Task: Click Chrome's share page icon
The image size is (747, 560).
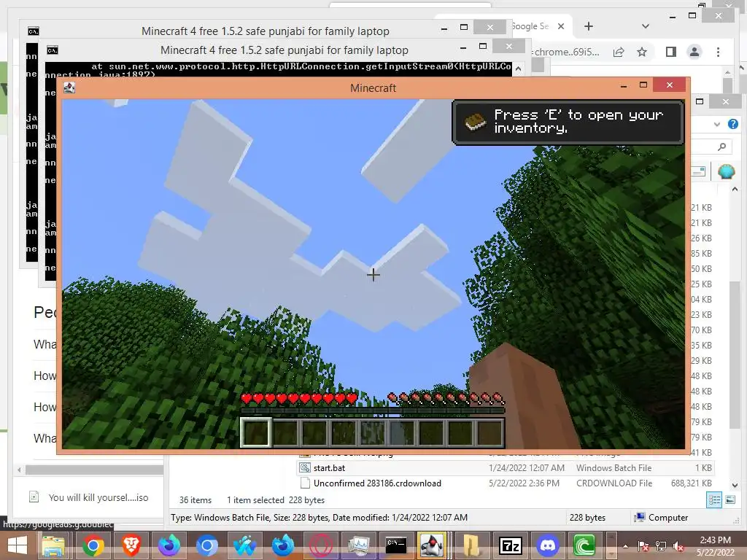Action: (x=619, y=52)
